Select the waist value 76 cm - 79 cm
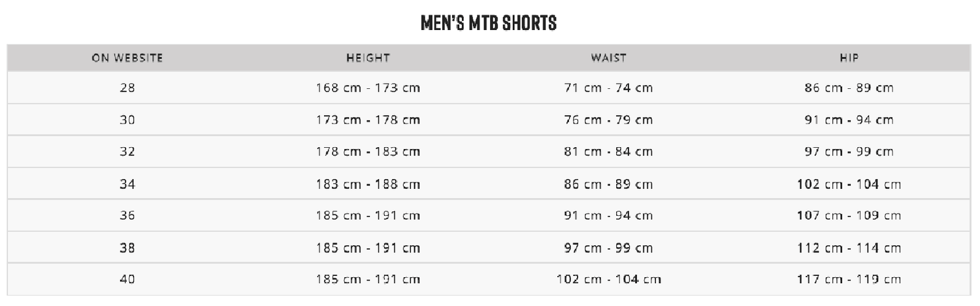 click(x=608, y=120)
